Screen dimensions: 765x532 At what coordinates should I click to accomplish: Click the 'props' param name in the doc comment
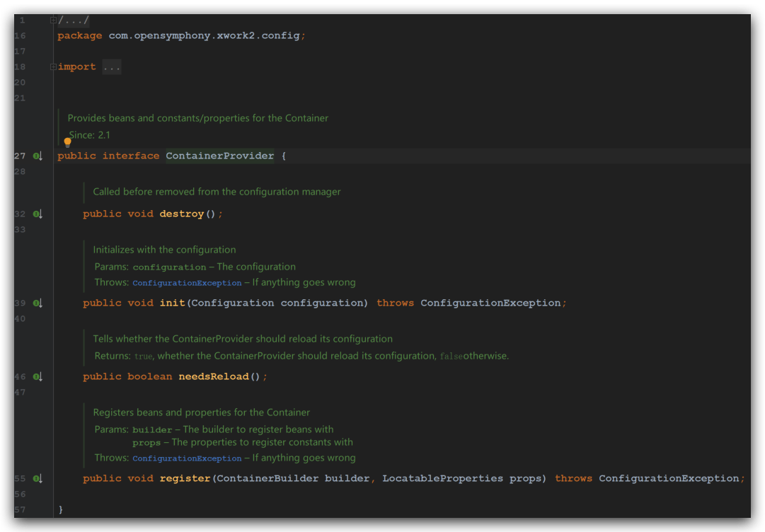coord(146,444)
